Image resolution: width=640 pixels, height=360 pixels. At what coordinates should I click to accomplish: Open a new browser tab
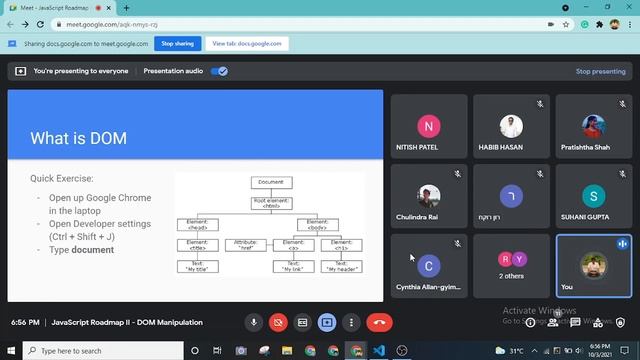[127, 8]
